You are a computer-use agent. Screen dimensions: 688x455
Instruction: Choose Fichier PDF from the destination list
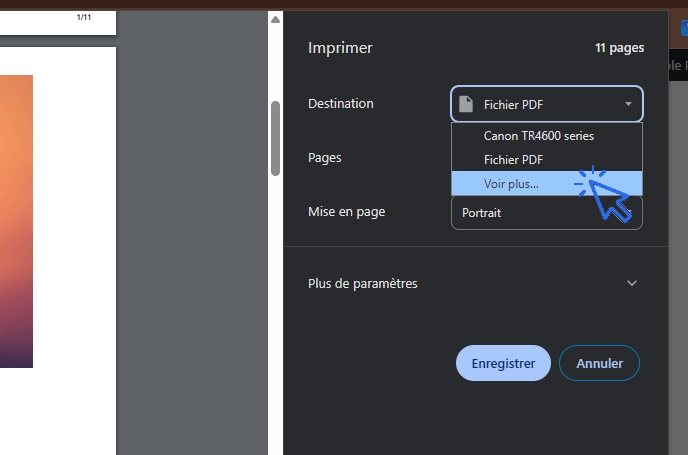[x=513, y=159]
